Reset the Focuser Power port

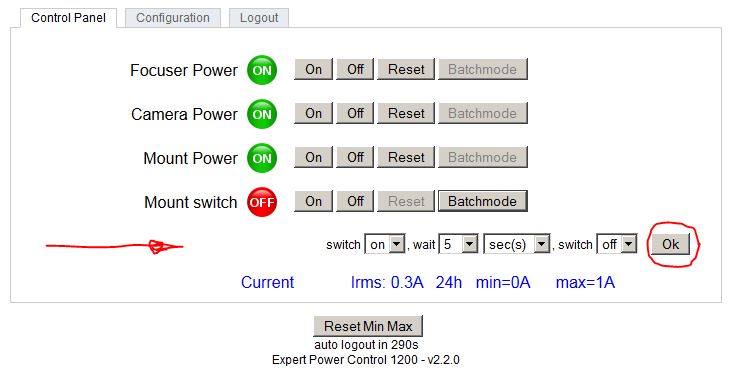(x=406, y=69)
